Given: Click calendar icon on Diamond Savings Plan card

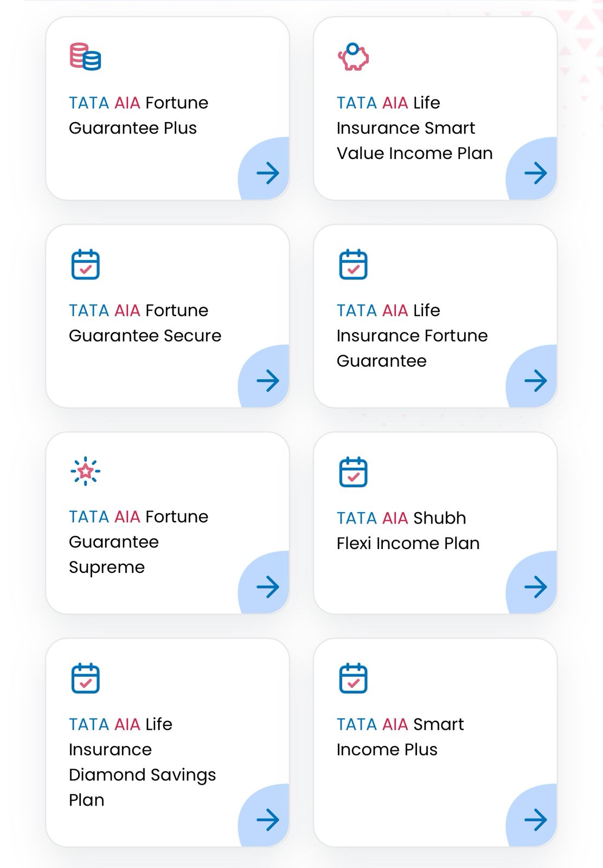Looking at the screenshot, I should (85, 678).
